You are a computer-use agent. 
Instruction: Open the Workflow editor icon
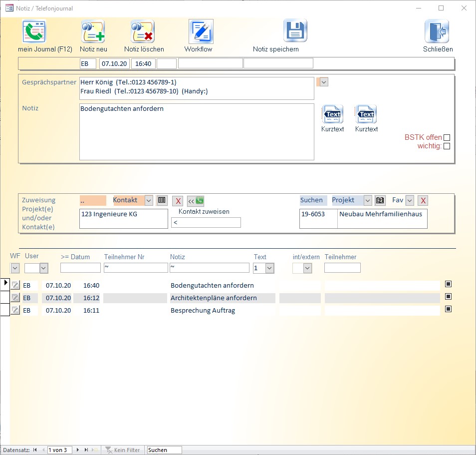[201, 32]
